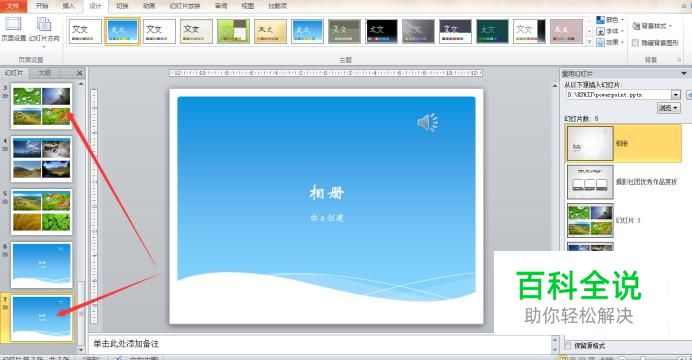Select the first white Office theme thumbnail
Image resolution: width=692 pixels, height=360 pixels.
[x=85, y=31]
